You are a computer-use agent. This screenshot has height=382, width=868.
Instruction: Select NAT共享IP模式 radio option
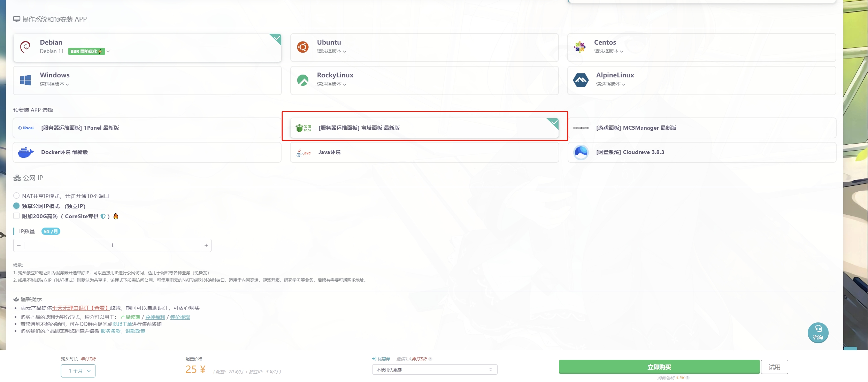tap(16, 196)
